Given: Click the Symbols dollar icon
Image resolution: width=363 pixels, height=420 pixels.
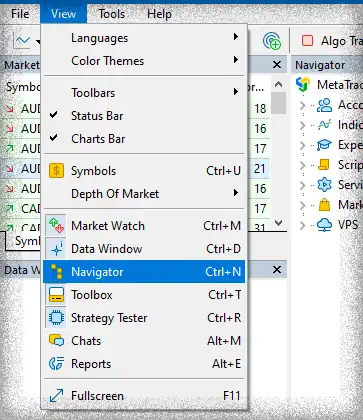Looking at the screenshot, I should tap(56, 171).
